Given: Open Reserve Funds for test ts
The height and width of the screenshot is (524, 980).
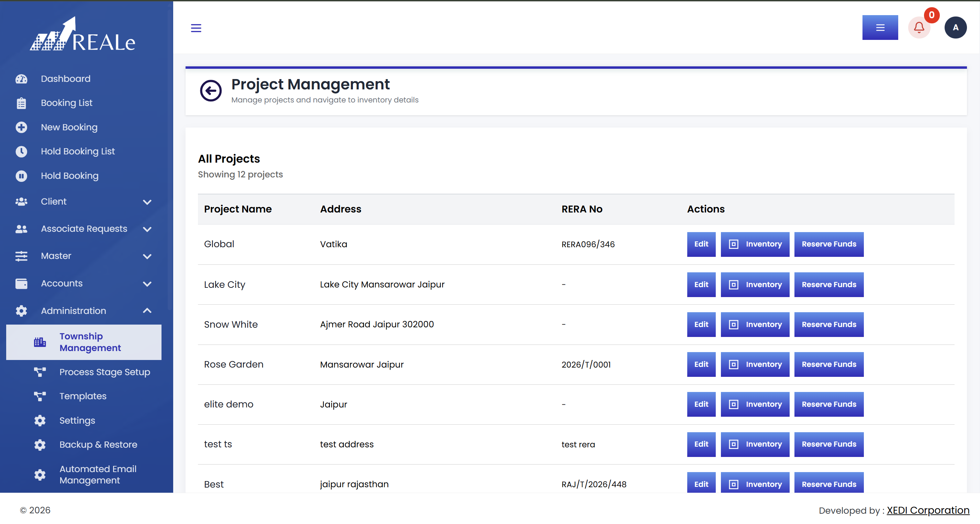Looking at the screenshot, I should (829, 445).
